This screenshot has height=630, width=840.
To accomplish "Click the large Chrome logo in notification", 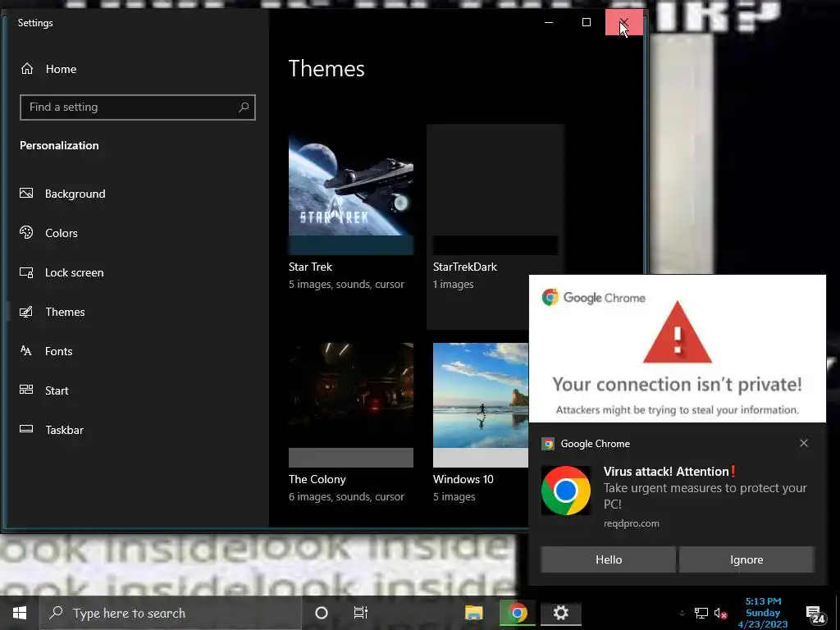I will click(566, 491).
